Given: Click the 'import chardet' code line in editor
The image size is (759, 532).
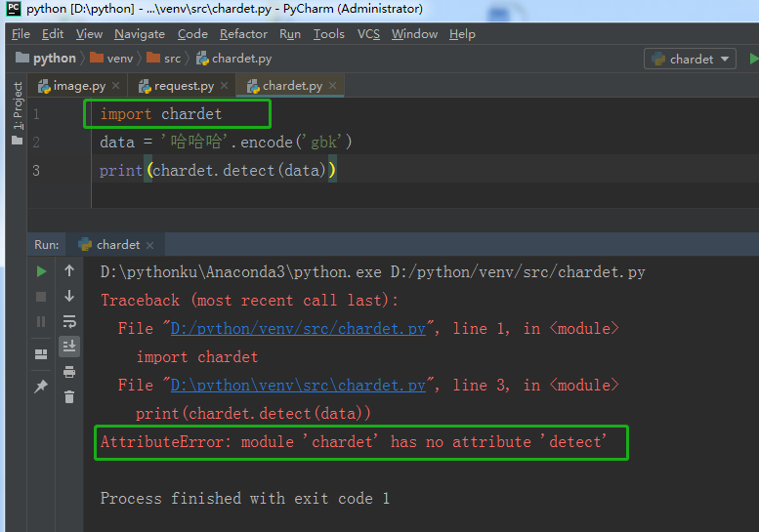Looking at the screenshot, I should [x=161, y=114].
